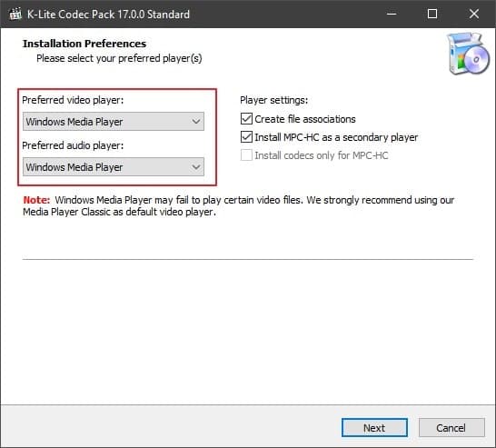Click 'Please select your preferred player(s)' text

(119, 58)
